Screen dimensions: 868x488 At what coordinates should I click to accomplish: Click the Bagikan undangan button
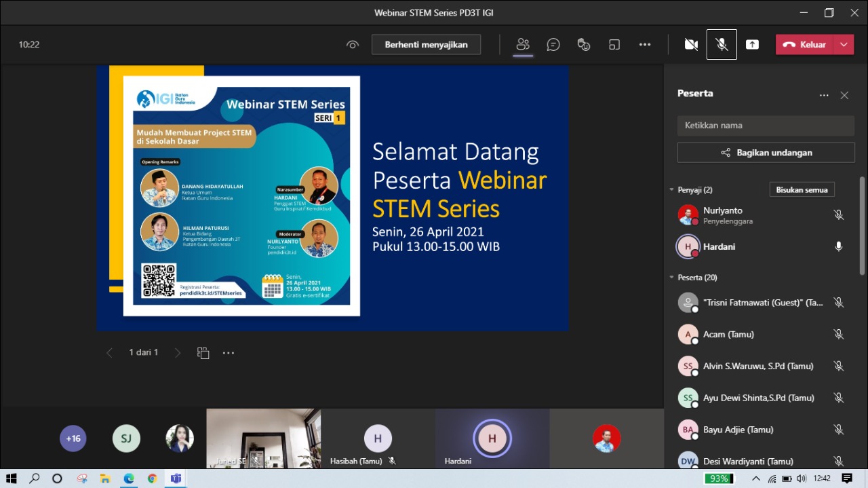(766, 153)
